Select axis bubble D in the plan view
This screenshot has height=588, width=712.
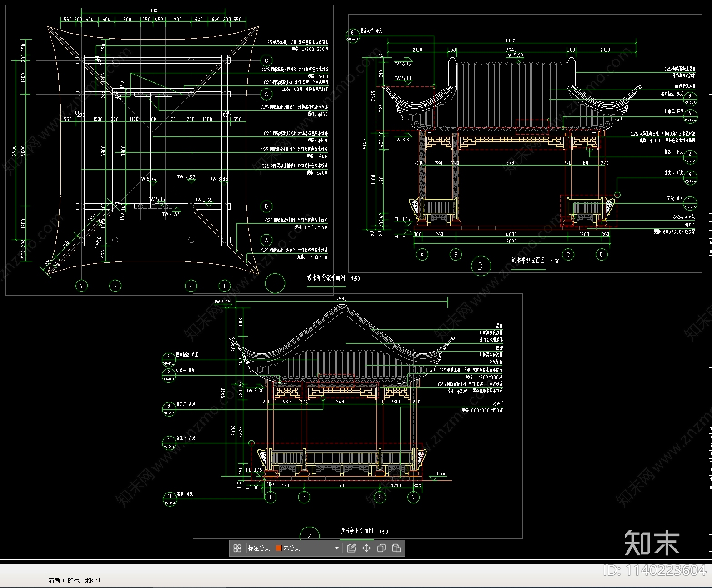click(x=266, y=60)
